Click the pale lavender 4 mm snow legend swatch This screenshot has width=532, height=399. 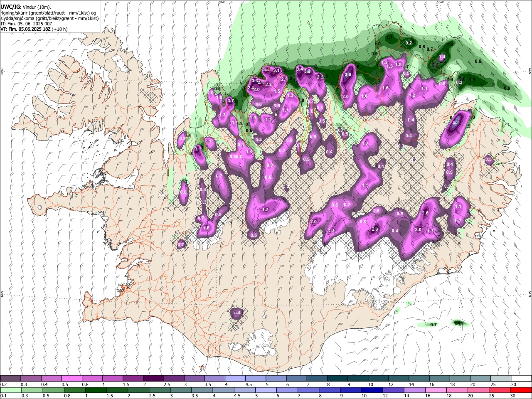[235, 378]
